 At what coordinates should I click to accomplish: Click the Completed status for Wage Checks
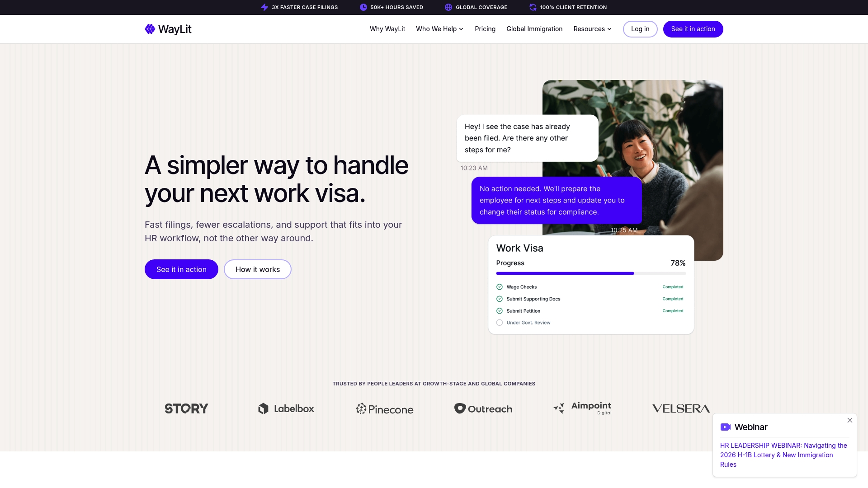click(673, 287)
